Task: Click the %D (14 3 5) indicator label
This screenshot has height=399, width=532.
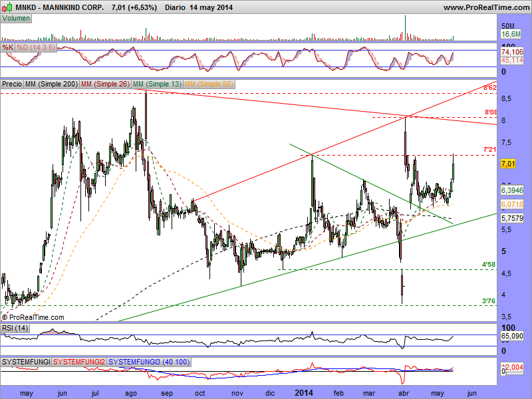Action: pos(36,47)
